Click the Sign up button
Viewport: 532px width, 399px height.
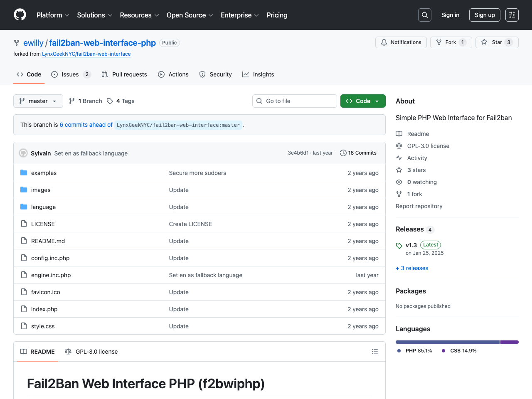pyautogui.click(x=485, y=15)
